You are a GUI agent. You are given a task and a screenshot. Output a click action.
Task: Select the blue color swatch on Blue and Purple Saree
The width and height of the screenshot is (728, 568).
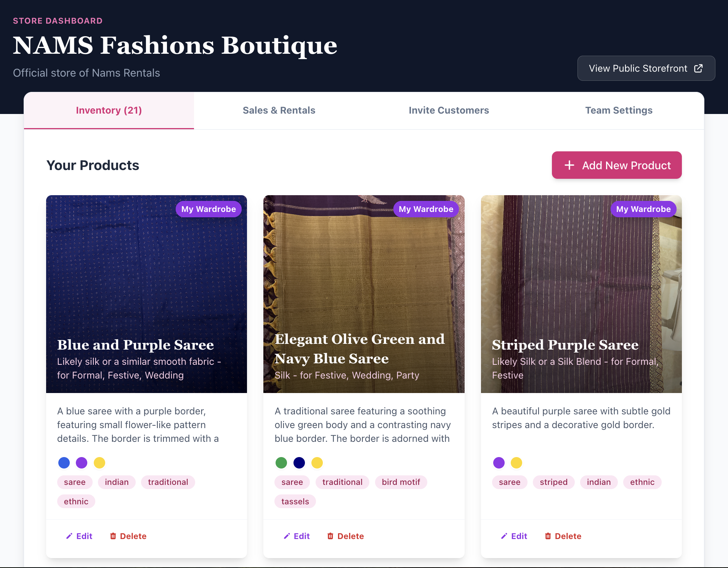tap(64, 462)
